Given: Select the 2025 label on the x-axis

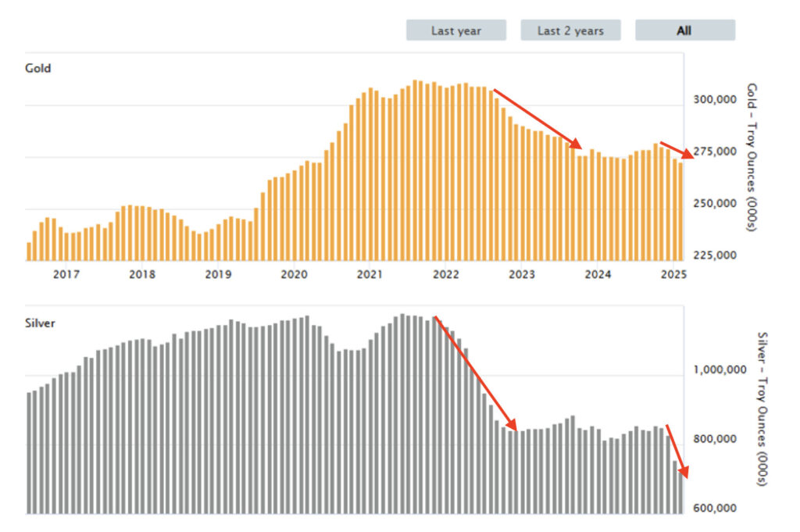Looking at the screenshot, I should pos(673,274).
